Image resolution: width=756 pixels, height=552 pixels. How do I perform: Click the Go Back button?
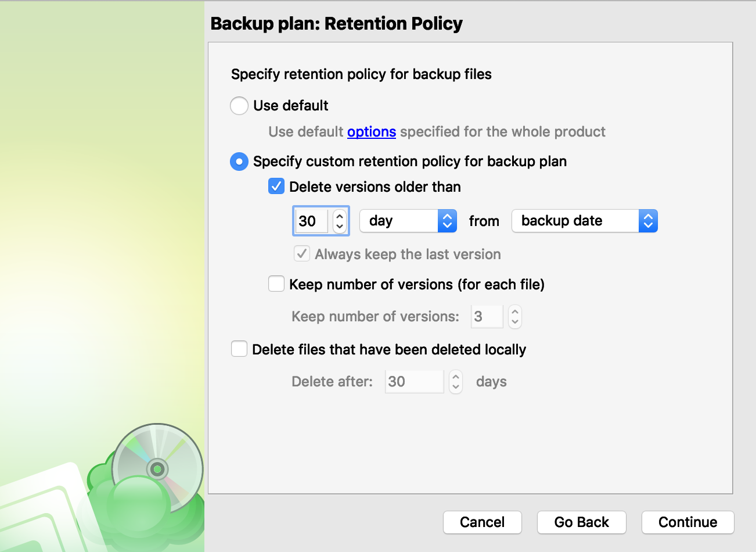coord(581,522)
